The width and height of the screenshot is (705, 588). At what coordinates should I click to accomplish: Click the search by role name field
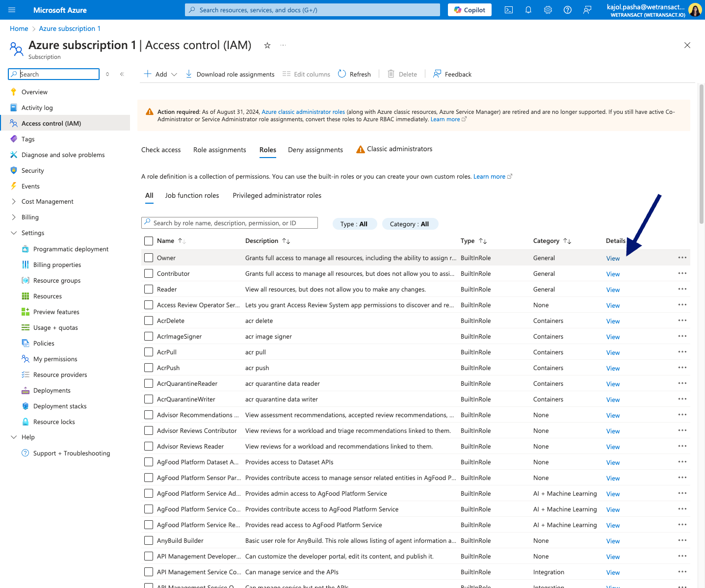coord(230,223)
